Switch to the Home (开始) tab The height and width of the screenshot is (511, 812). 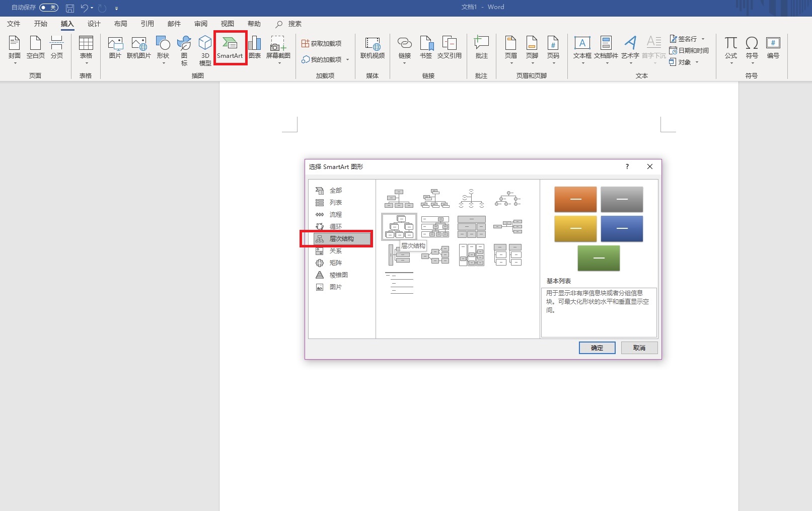tap(41, 24)
